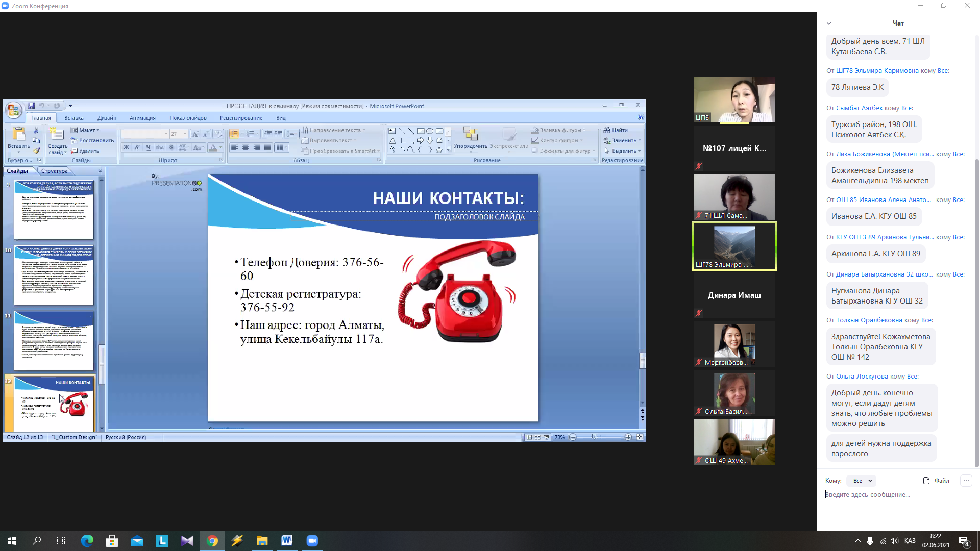Open the Кому: Все recipient dropdown
This screenshot has height=551, width=980.
pyautogui.click(x=862, y=481)
